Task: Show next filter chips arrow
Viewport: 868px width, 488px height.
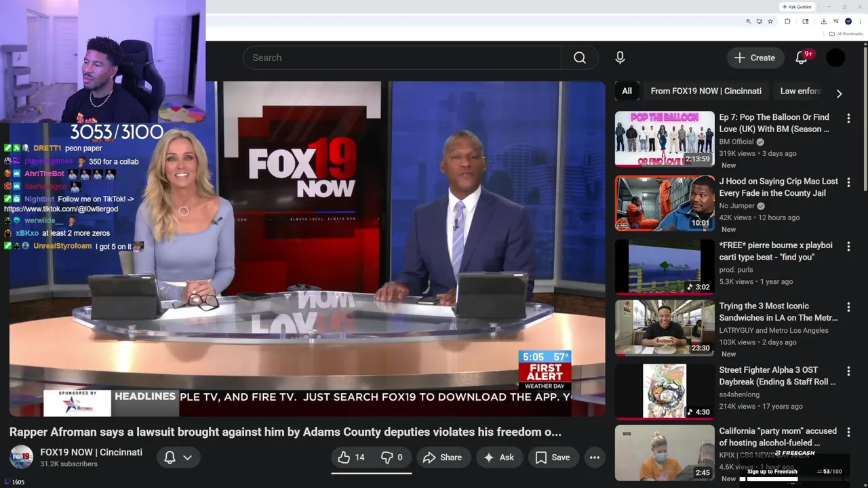Action: [x=839, y=94]
